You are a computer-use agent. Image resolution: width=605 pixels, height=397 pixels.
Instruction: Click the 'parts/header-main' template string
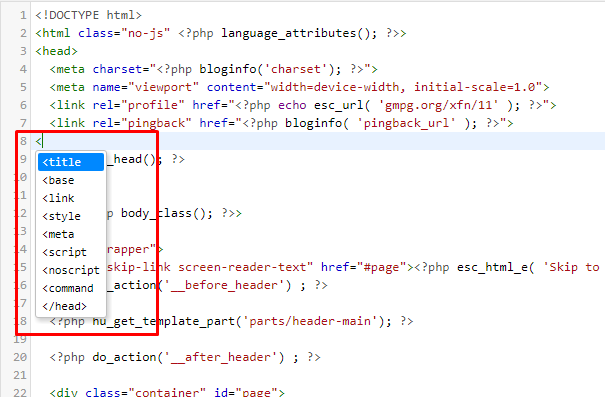coord(309,321)
